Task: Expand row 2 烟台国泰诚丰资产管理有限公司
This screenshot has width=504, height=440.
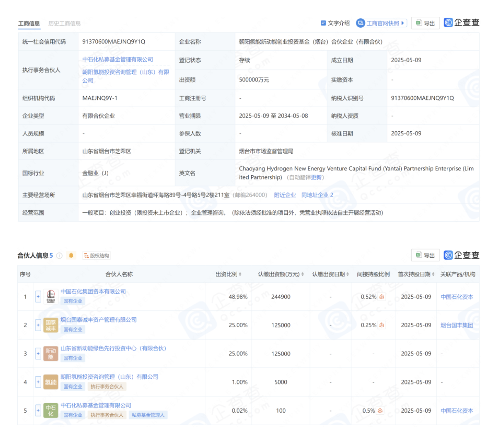Action: pyautogui.click(x=38, y=325)
